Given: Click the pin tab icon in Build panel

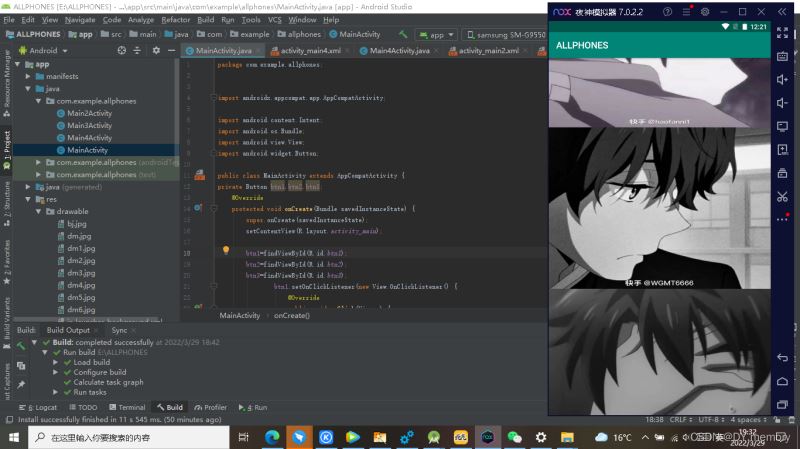Looking at the screenshot, I should pyautogui.click(x=21, y=384).
